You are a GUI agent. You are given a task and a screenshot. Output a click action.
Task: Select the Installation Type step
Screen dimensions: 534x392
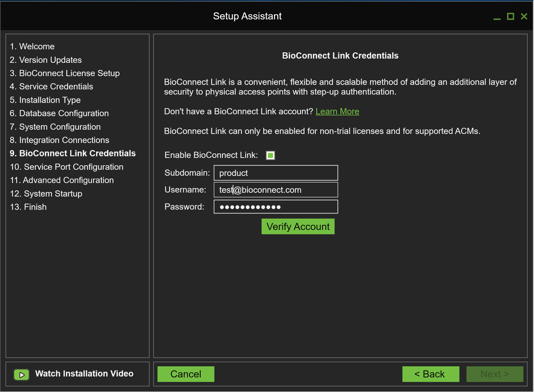point(45,100)
